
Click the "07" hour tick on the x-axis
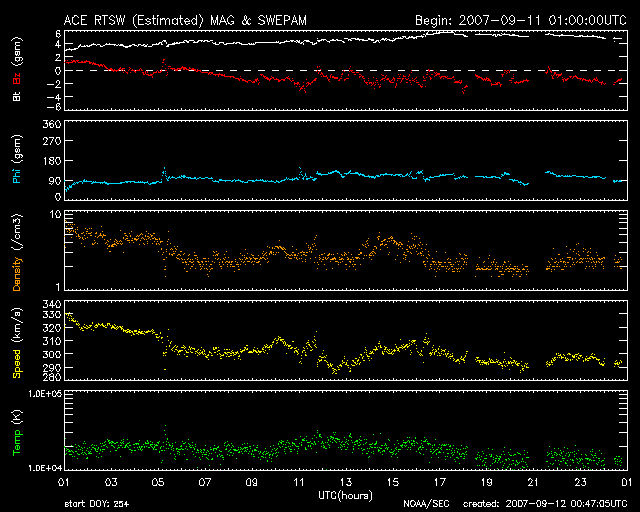(205, 482)
